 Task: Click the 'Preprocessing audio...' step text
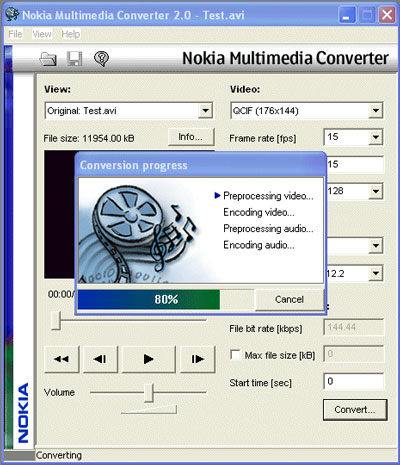(x=268, y=229)
